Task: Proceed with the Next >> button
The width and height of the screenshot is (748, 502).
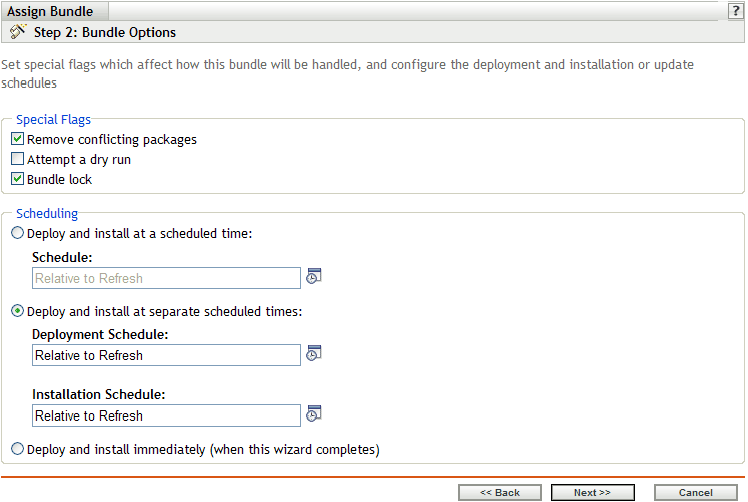Action: click(x=592, y=493)
